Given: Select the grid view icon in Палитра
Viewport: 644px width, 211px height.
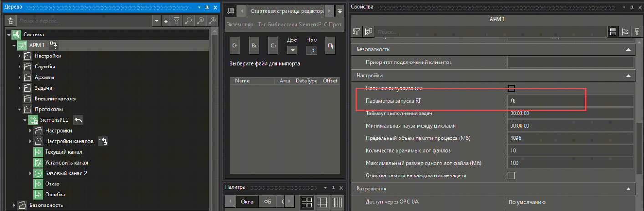Looking at the screenshot, I should point(307,202).
